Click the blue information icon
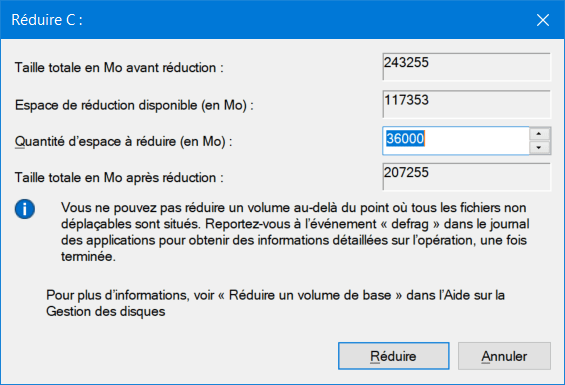This screenshot has width=565, height=385. coord(25,209)
